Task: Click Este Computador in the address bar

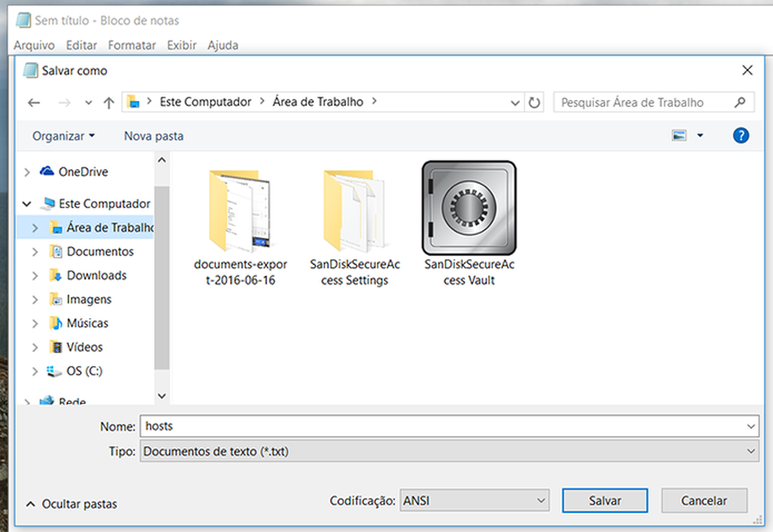Action: pos(205,101)
